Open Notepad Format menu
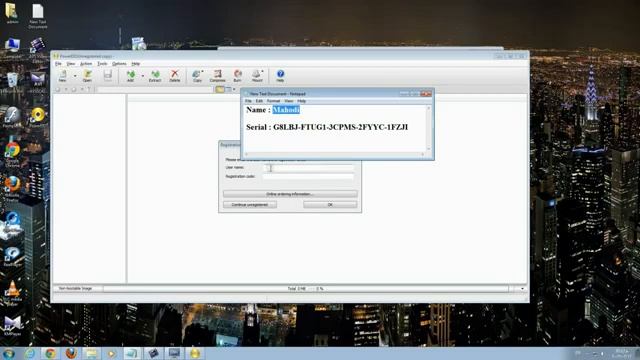640x360 pixels. (273, 101)
